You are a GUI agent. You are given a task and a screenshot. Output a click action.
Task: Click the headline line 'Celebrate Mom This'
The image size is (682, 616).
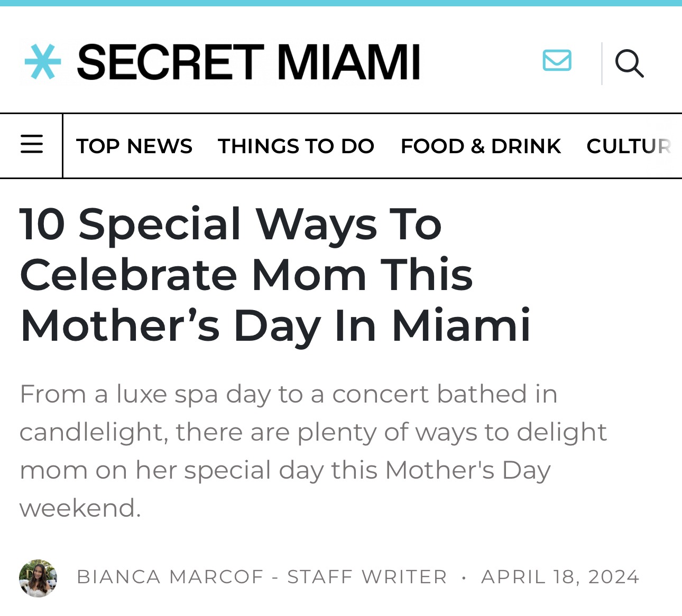click(246, 275)
